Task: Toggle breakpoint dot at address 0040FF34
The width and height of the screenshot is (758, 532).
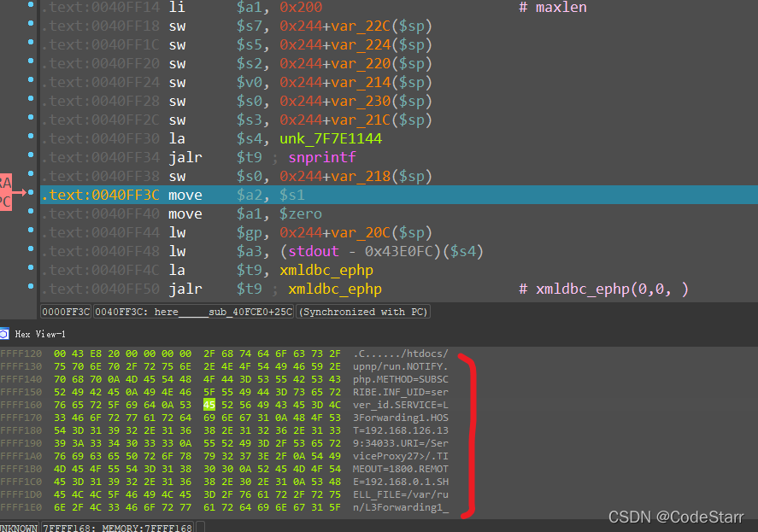Action: tap(31, 155)
